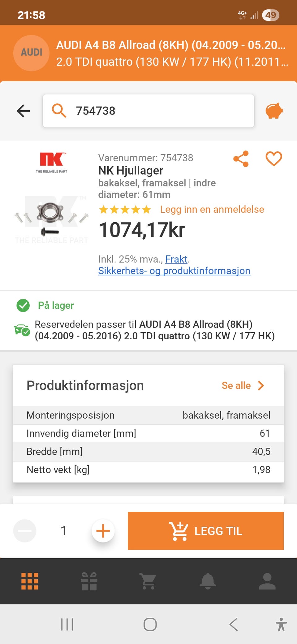Expand Produktinformasjon with Se alle
This screenshot has width=297, height=644.
(243, 385)
